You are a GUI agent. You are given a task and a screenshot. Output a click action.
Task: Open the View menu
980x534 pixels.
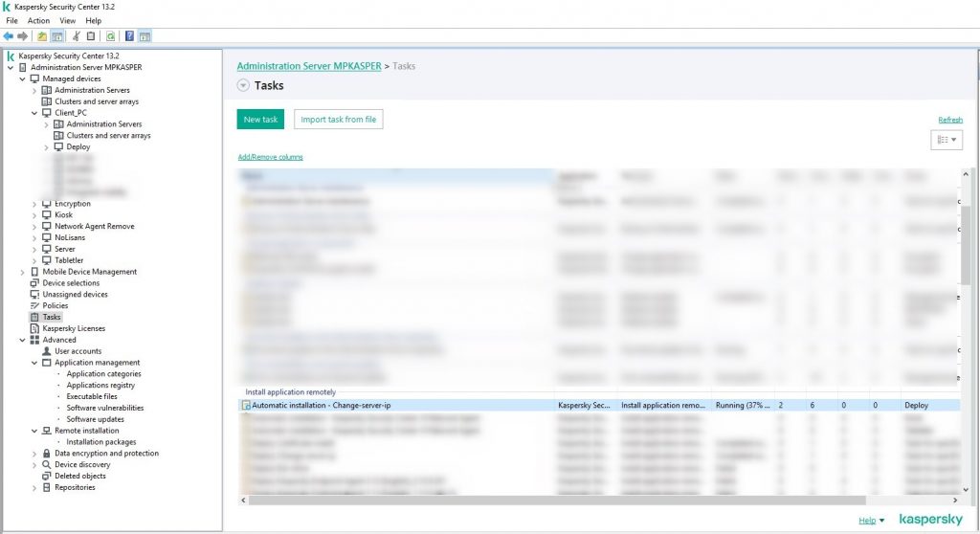point(67,20)
